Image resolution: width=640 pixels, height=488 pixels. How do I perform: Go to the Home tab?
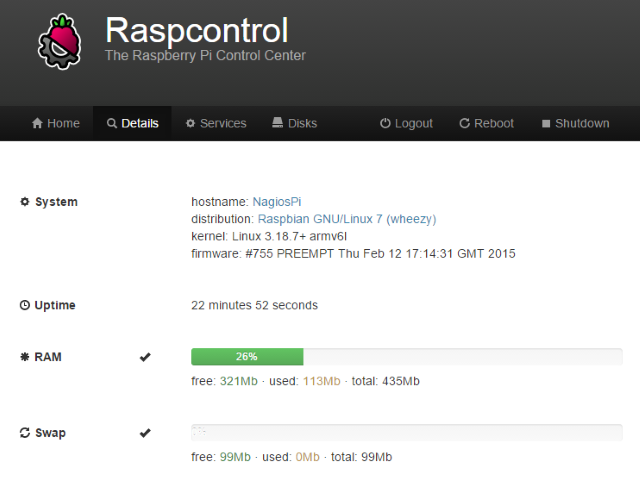pyautogui.click(x=56, y=123)
